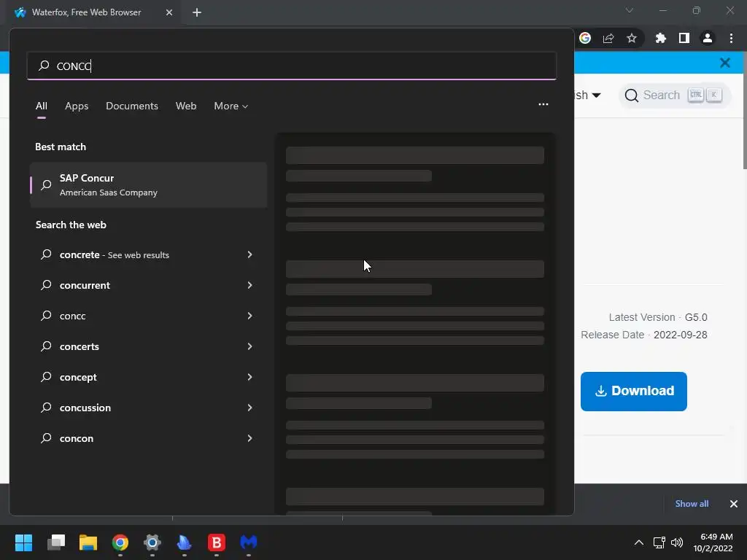
Task: Expand arrow beside concussion suggestion
Action: pos(249,408)
